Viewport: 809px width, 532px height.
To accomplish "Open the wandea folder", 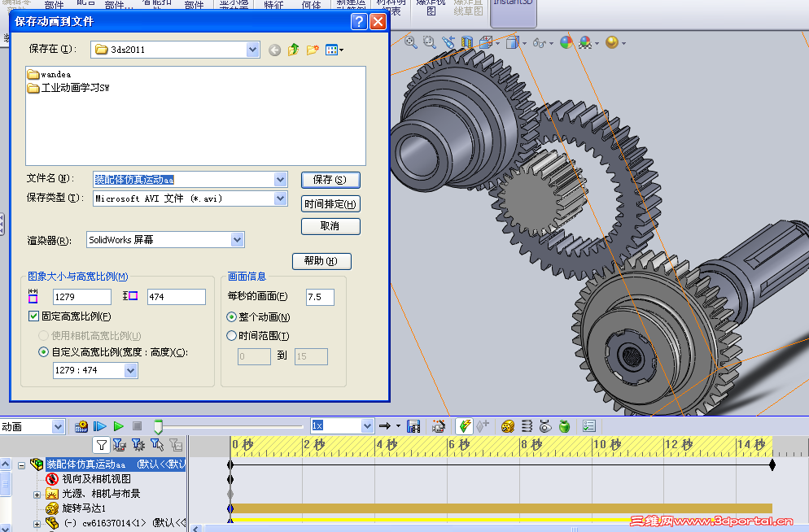I will [50, 74].
